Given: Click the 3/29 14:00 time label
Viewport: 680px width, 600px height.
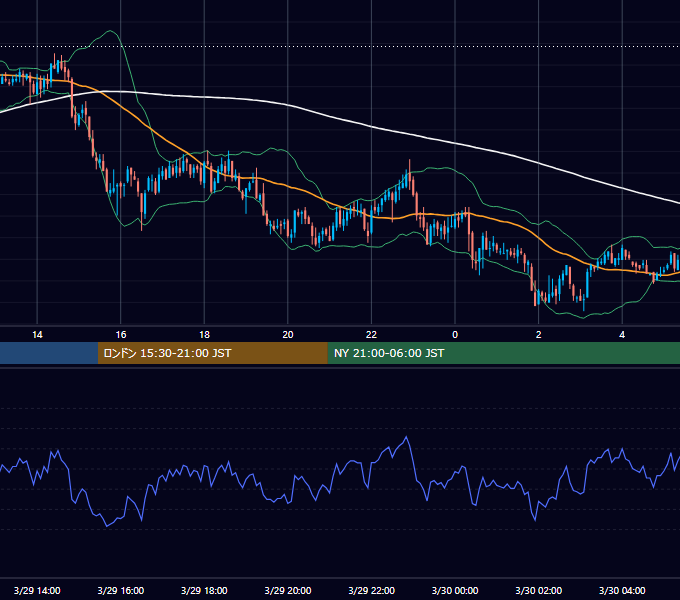Looking at the screenshot, I should (x=37, y=590).
